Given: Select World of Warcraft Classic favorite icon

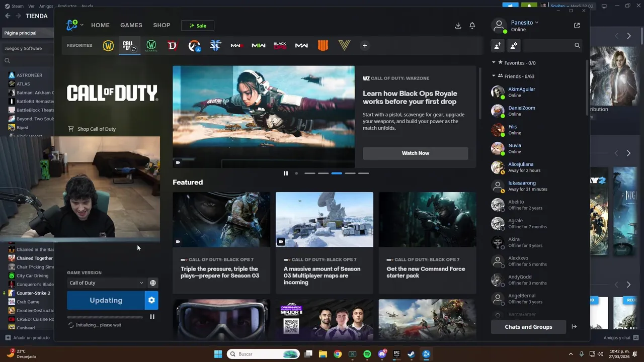Looking at the screenshot, I should click(151, 46).
